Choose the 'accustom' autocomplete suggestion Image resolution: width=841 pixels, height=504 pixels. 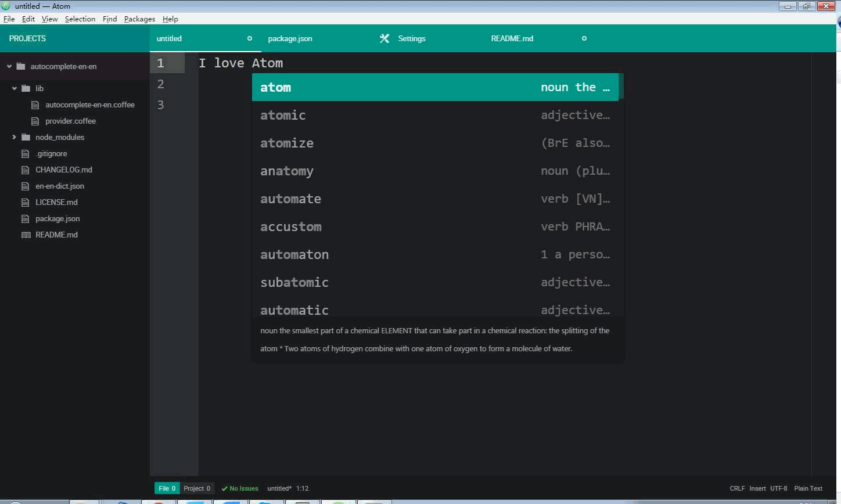[x=435, y=226]
